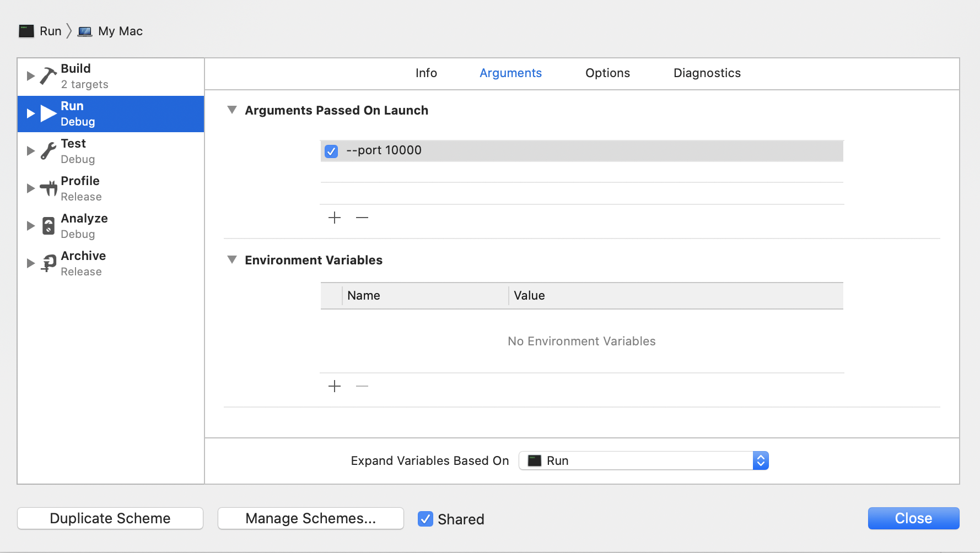Open the Diagnostics tab
Image resolution: width=980 pixels, height=553 pixels.
pyautogui.click(x=707, y=73)
